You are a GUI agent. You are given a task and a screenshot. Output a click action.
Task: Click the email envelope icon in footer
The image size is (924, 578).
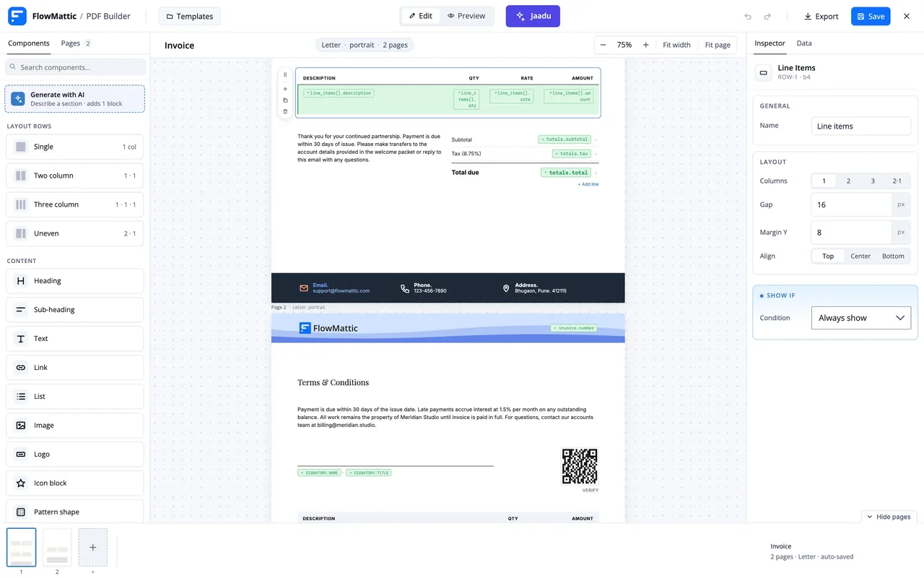point(304,288)
